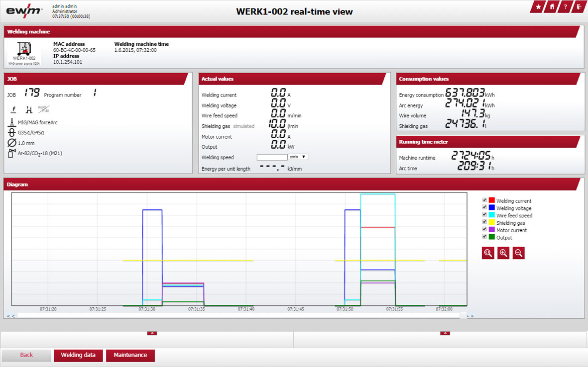Click the red Welding current color swatch
This screenshot has width=588, height=367.
coord(491,200)
